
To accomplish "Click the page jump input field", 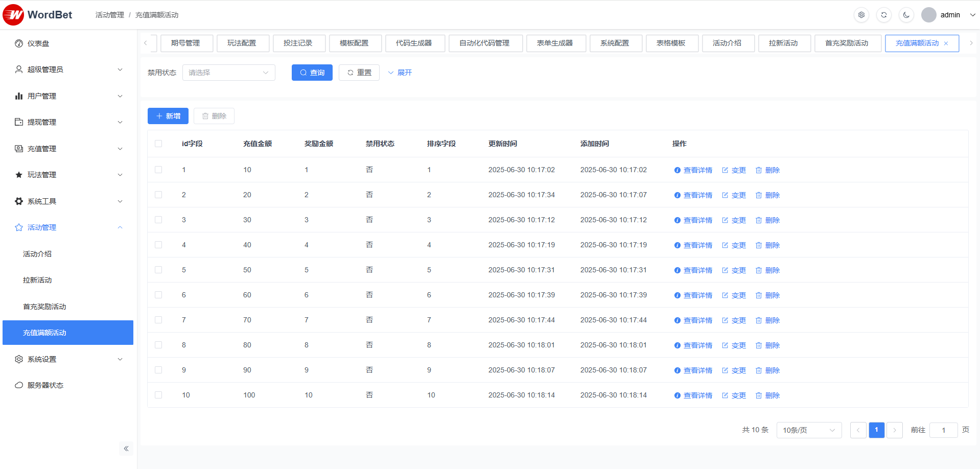I will pyautogui.click(x=943, y=430).
